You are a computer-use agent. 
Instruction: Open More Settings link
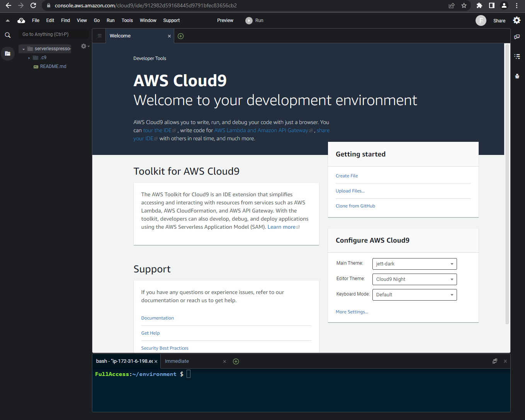pos(352,312)
